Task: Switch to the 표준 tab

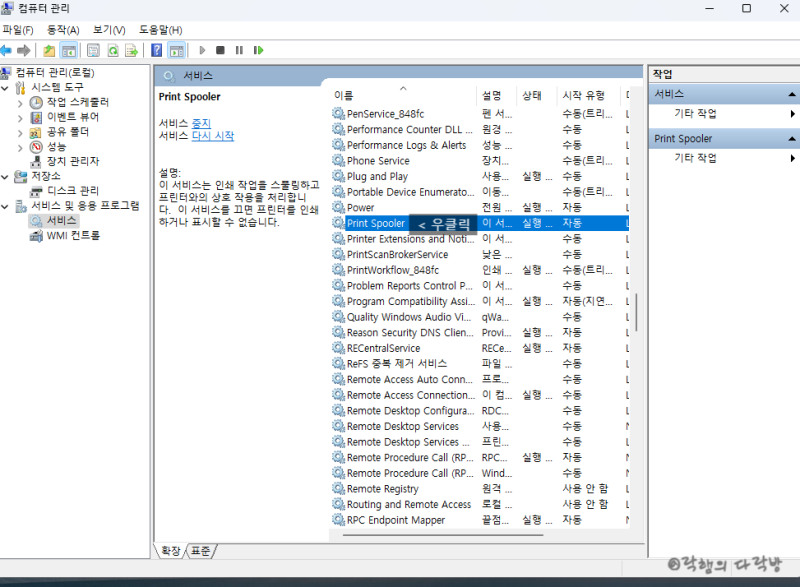Action: coord(201,551)
